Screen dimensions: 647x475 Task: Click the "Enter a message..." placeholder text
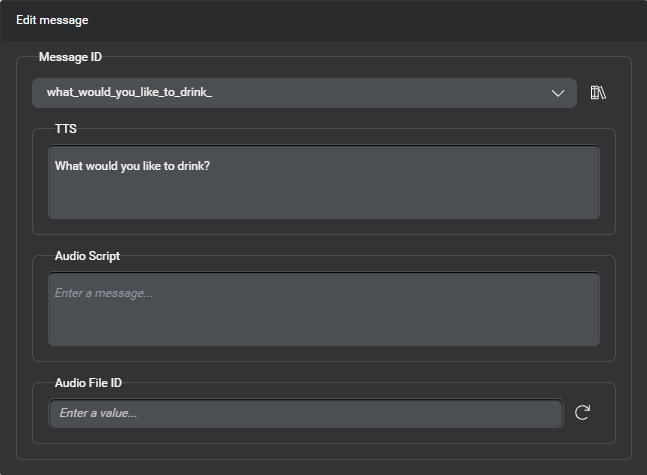coord(103,293)
